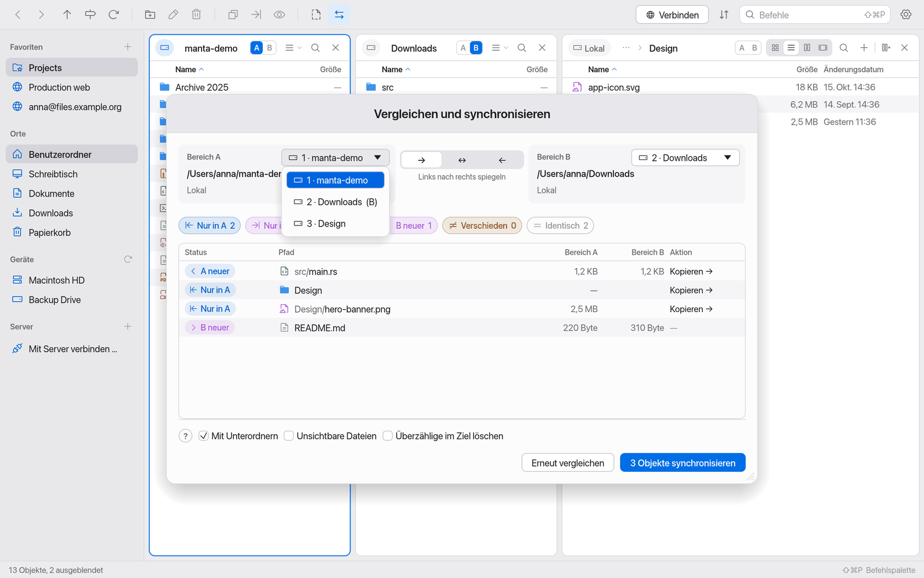
Task: Open the Bereich B Downloads dropdown
Action: pos(685,158)
